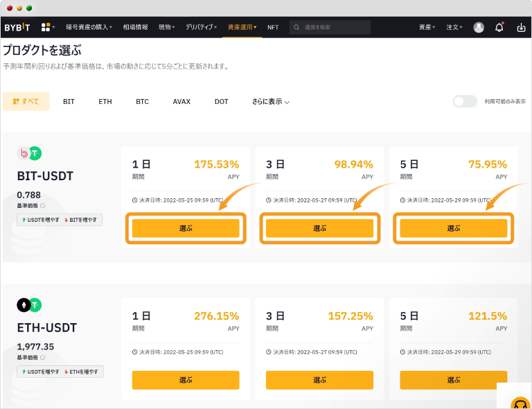This screenshot has height=409, width=532.
Task: Click 選ぶ on BIT-USDT 3日 card
Action: click(319, 228)
